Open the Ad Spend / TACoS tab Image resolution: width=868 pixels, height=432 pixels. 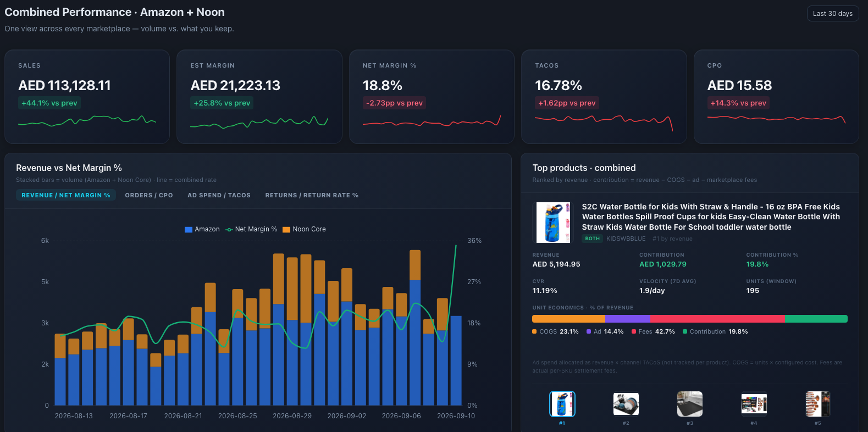pos(219,195)
